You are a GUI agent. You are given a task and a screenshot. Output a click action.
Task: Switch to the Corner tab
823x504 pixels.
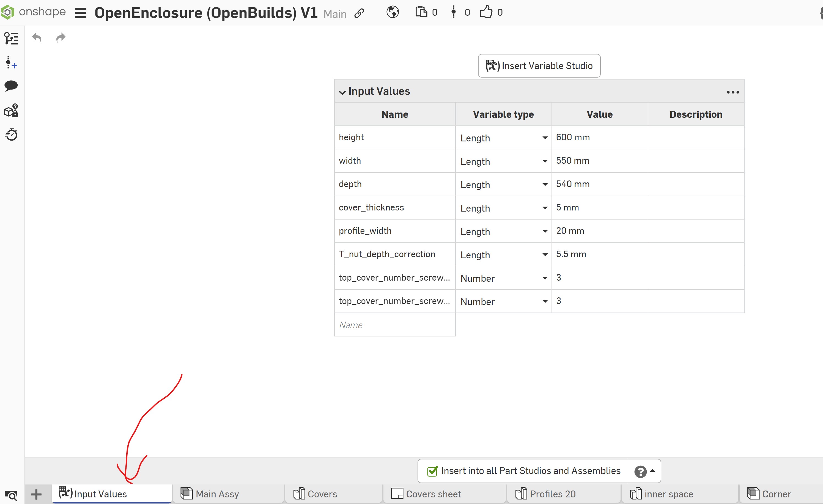[781, 494]
